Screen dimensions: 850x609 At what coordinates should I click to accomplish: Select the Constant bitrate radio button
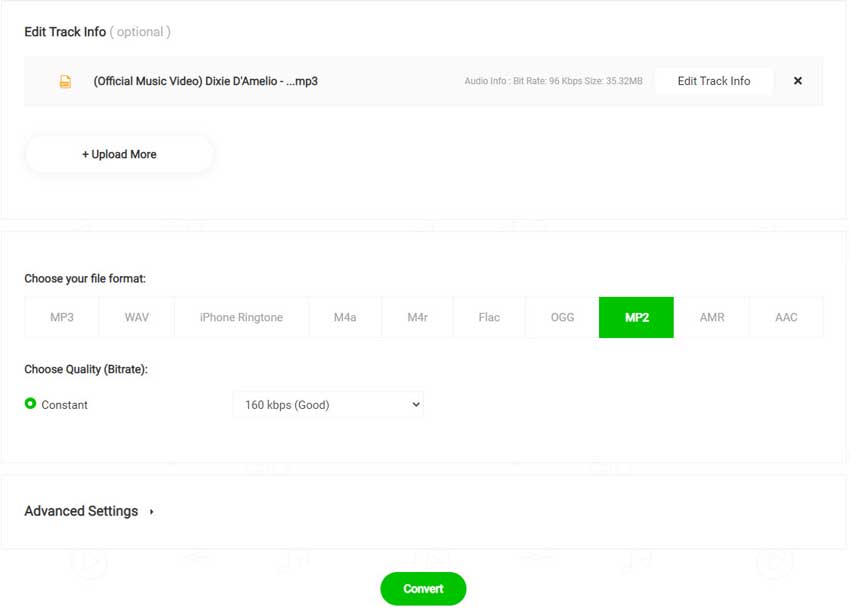[x=31, y=404]
